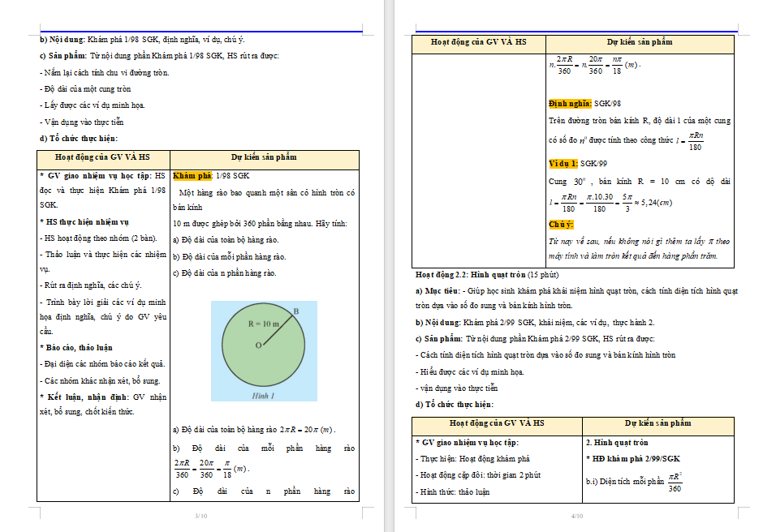The image size is (776, 532).
Task: Click the '4/10' page number footer
Action: 577,516
